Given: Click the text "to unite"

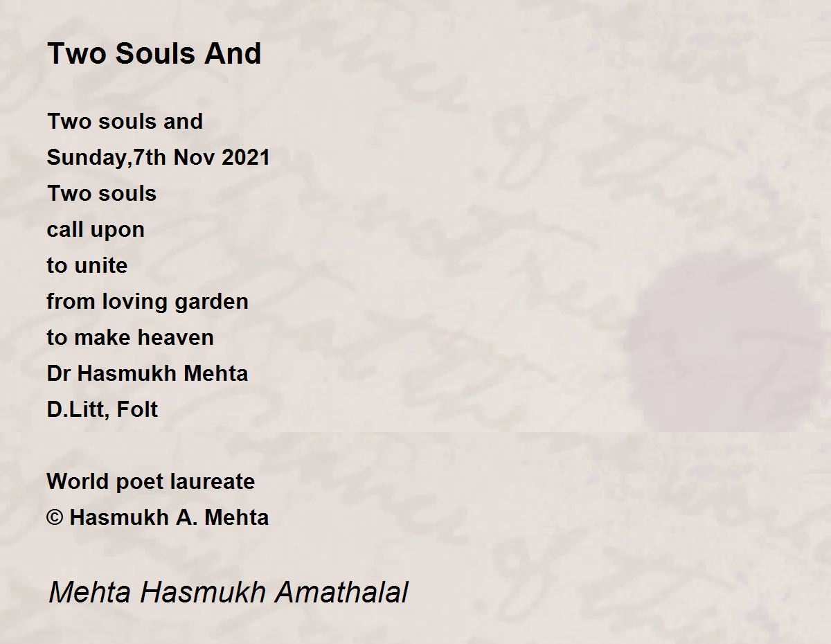Looking at the screenshot, I should coord(87,265).
